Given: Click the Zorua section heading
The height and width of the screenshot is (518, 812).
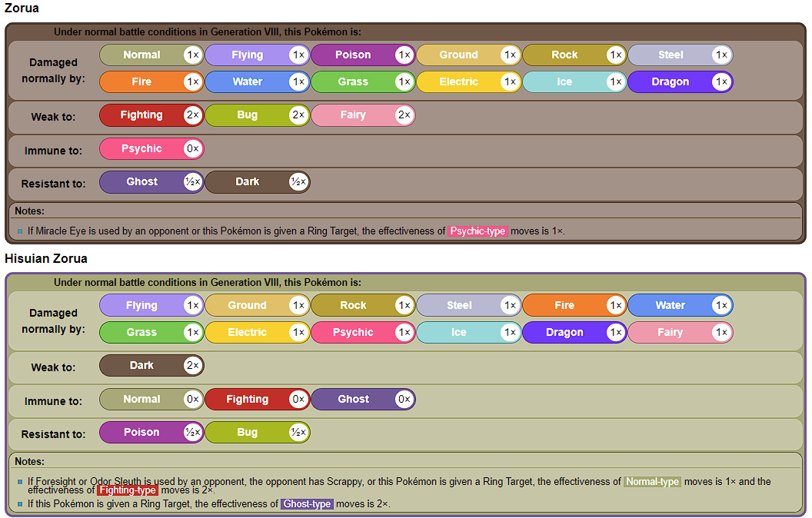Looking at the screenshot, I should (22, 8).
